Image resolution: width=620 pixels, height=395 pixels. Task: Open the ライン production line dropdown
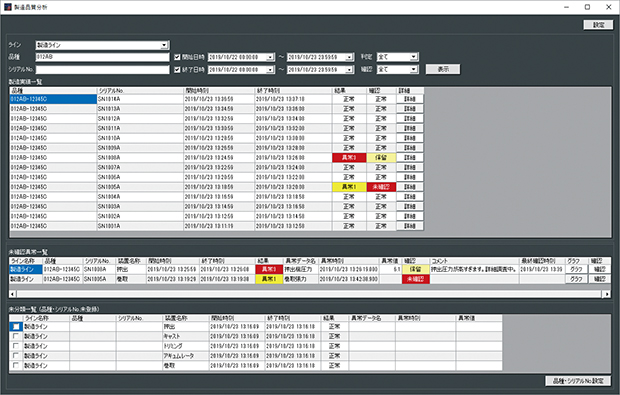coord(164,45)
